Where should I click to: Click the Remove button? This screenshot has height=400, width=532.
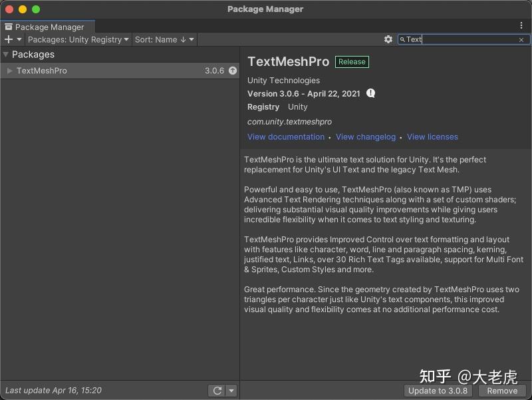pos(502,391)
